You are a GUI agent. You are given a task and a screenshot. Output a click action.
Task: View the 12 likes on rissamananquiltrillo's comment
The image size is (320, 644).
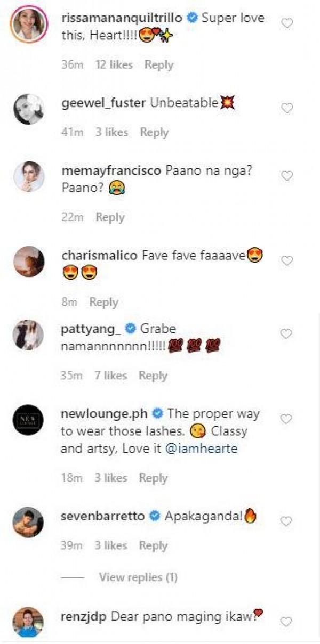point(114,65)
